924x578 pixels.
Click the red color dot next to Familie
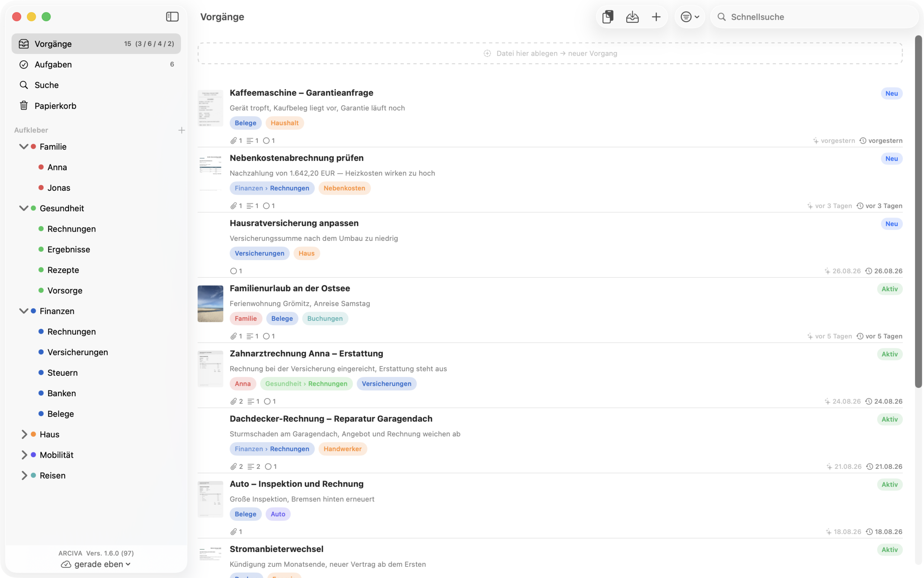(x=33, y=146)
